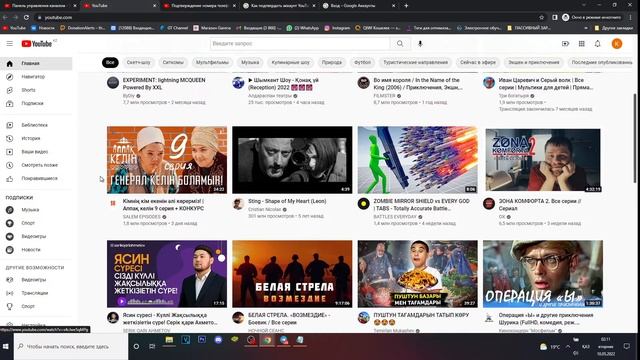The height and width of the screenshot is (360, 640).
Task: Select the Кулинарные шоу filter chip
Action: pos(291,62)
